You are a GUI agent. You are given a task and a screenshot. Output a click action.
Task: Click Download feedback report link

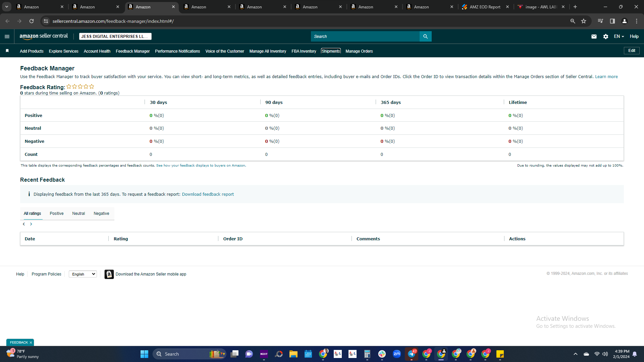point(208,194)
